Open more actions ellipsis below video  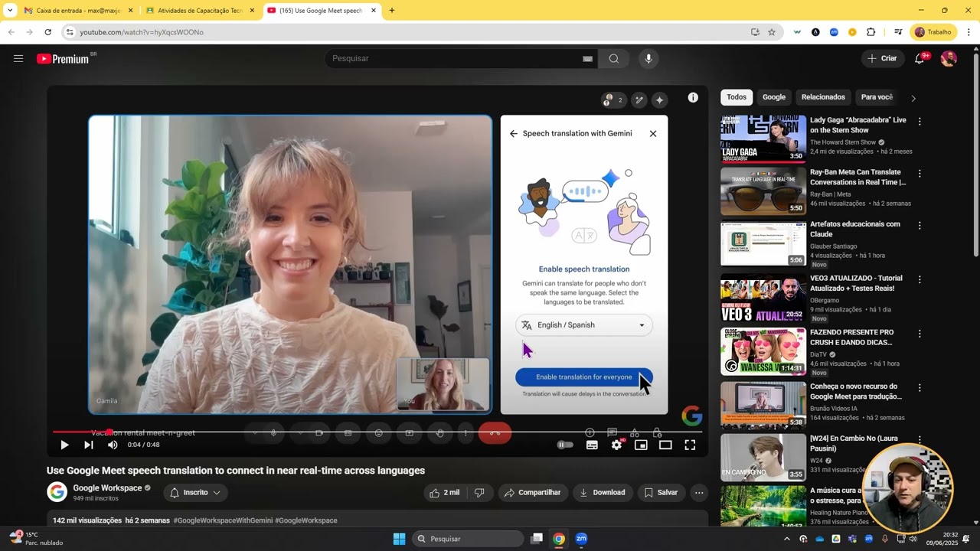click(699, 493)
